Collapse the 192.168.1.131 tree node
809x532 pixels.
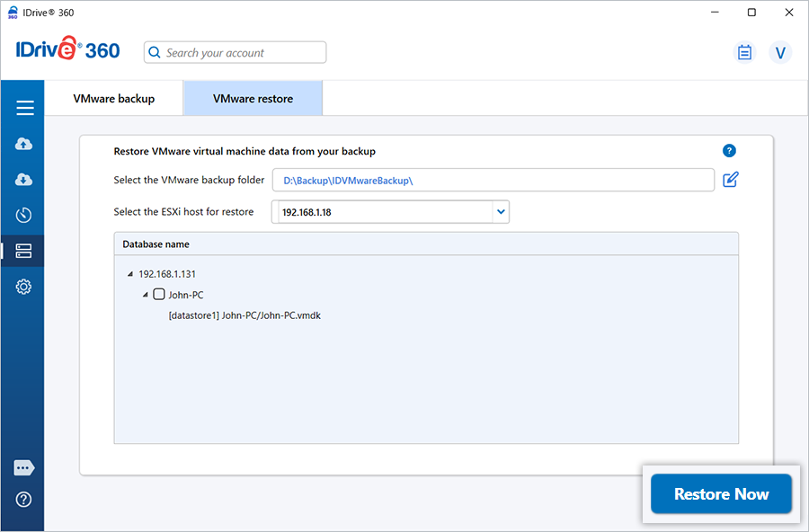130,274
